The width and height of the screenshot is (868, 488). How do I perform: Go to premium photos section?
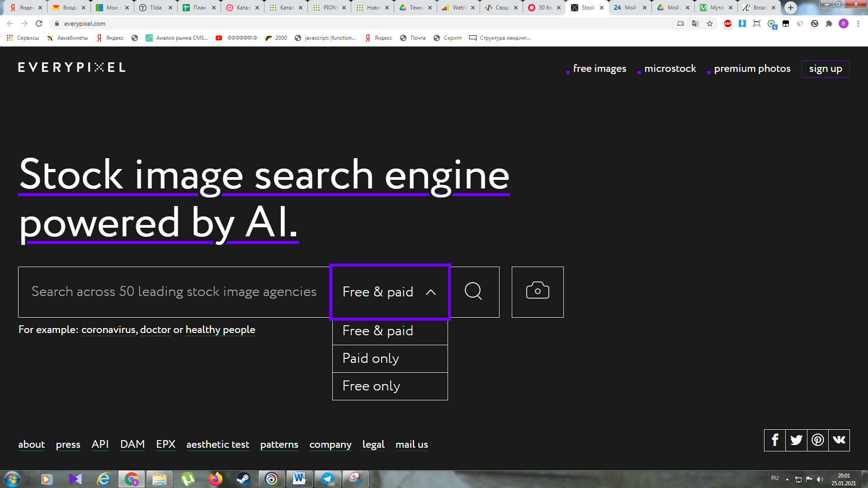click(752, 69)
